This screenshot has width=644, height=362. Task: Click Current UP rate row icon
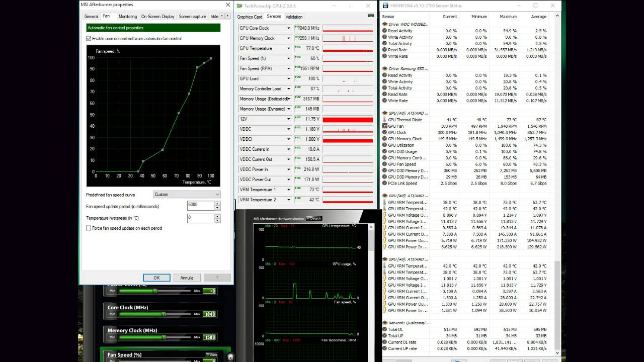pos(385,348)
